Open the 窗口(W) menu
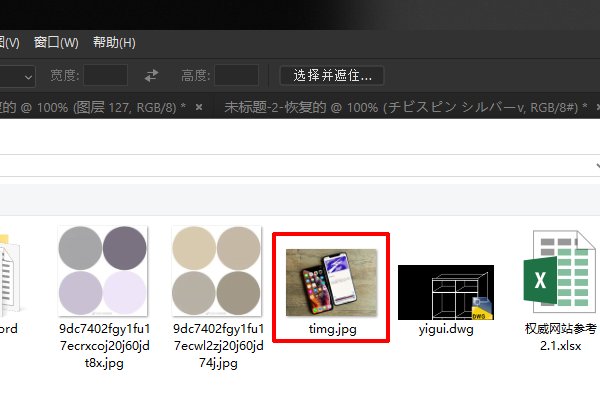Image resolution: width=600 pixels, height=400 pixels. [x=56, y=43]
